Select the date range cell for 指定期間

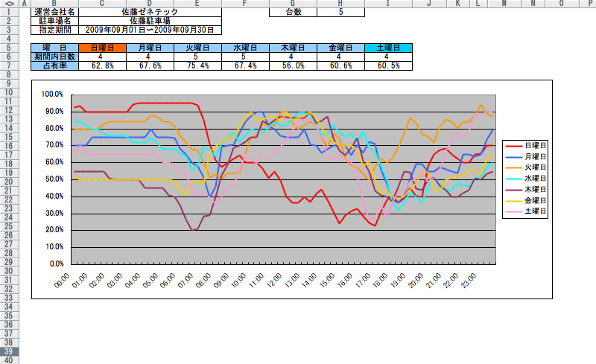[149, 30]
